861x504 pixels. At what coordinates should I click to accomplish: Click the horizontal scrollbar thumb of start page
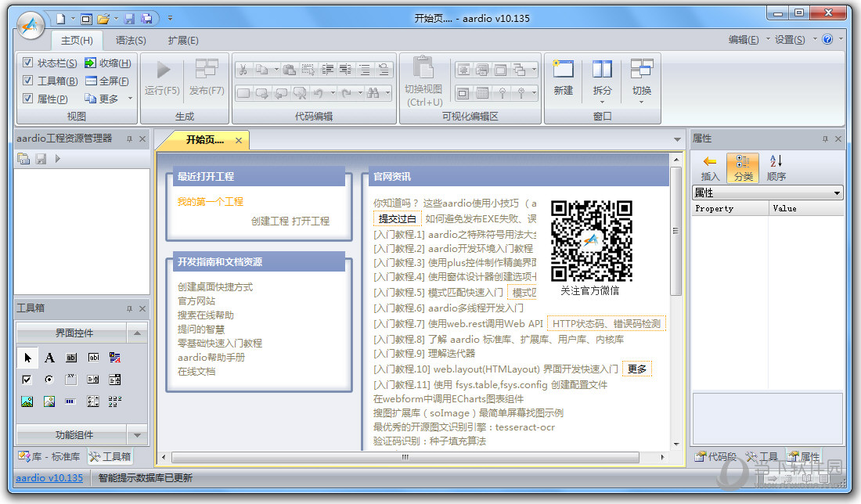(x=405, y=457)
